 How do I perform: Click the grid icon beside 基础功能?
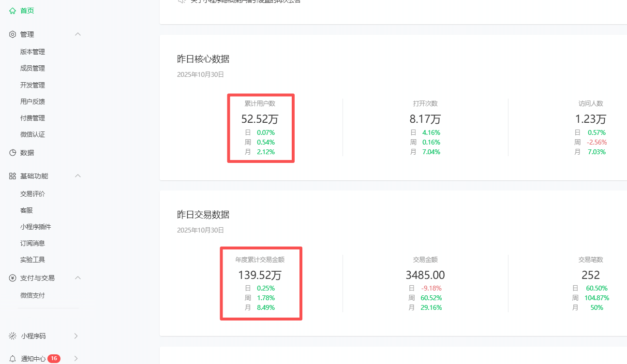(x=13, y=176)
